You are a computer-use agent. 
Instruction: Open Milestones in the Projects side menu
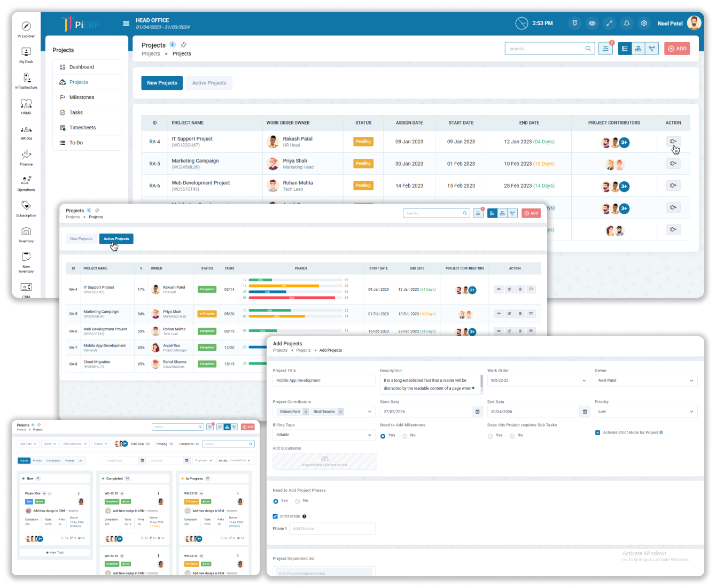click(81, 97)
